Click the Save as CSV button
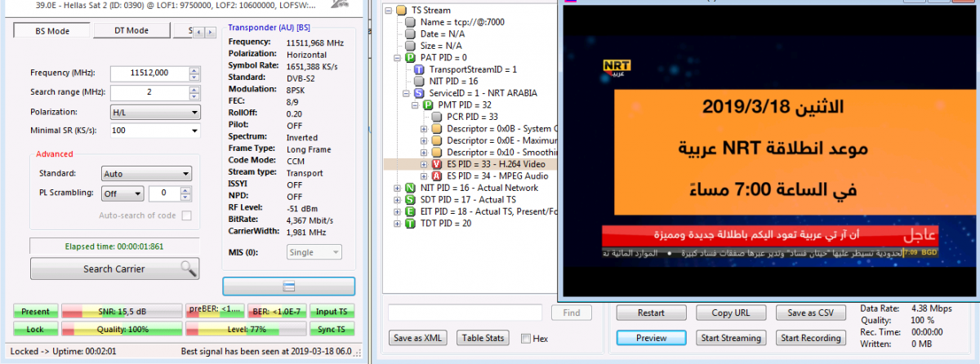This screenshot has height=364, width=980. 811,313
